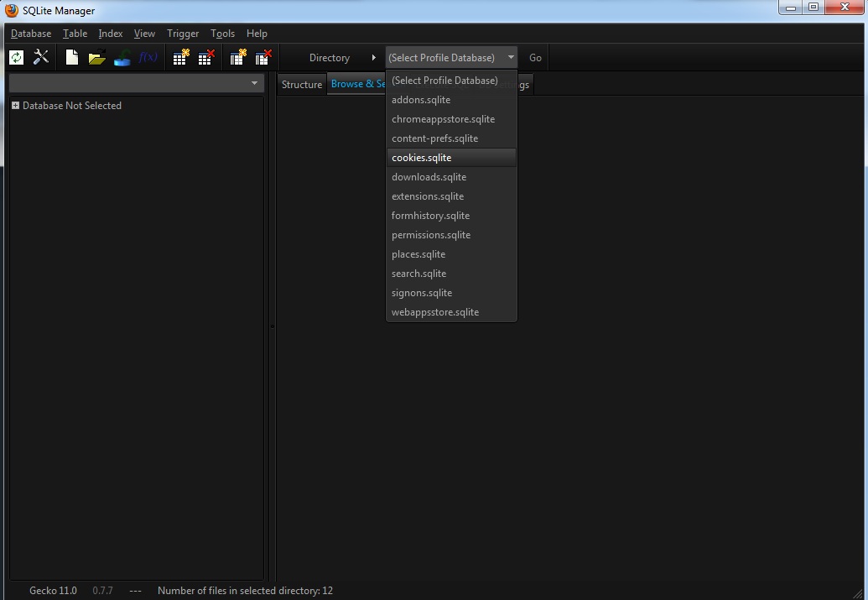Select addons.sqlite from the list
The width and height of the screenshot is (868, 600).
pos(451,100)
